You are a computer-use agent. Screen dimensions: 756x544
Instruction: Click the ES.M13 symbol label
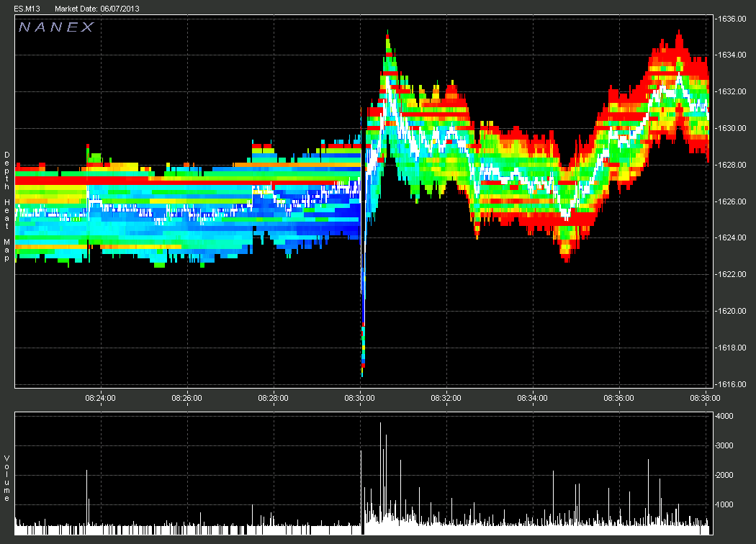(27, 9)
